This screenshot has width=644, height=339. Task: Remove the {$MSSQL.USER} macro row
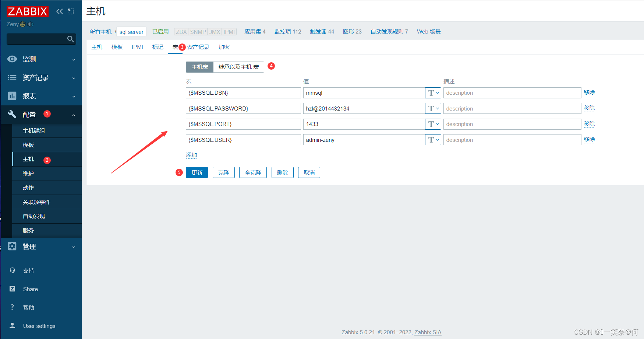point(589,139)
